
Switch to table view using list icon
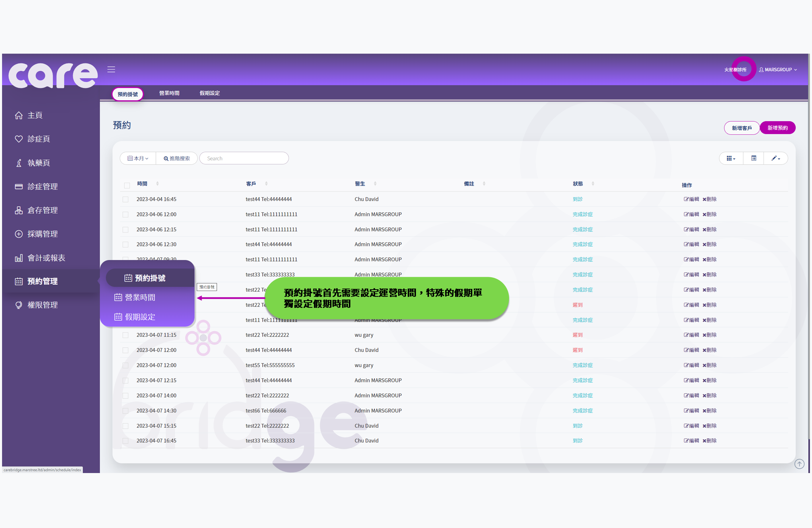pos(754,158)
